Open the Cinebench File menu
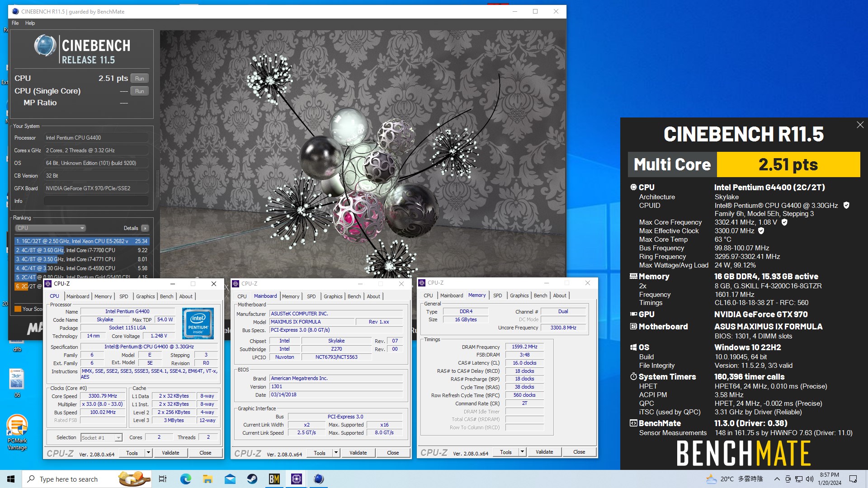 (x=15, y=23)
